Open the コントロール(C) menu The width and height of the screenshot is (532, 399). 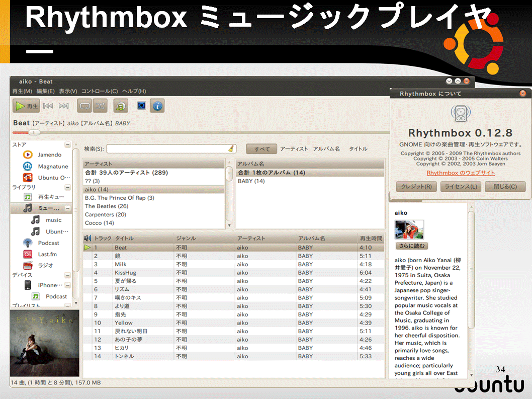pyautogui.click(x=100, y=91)
